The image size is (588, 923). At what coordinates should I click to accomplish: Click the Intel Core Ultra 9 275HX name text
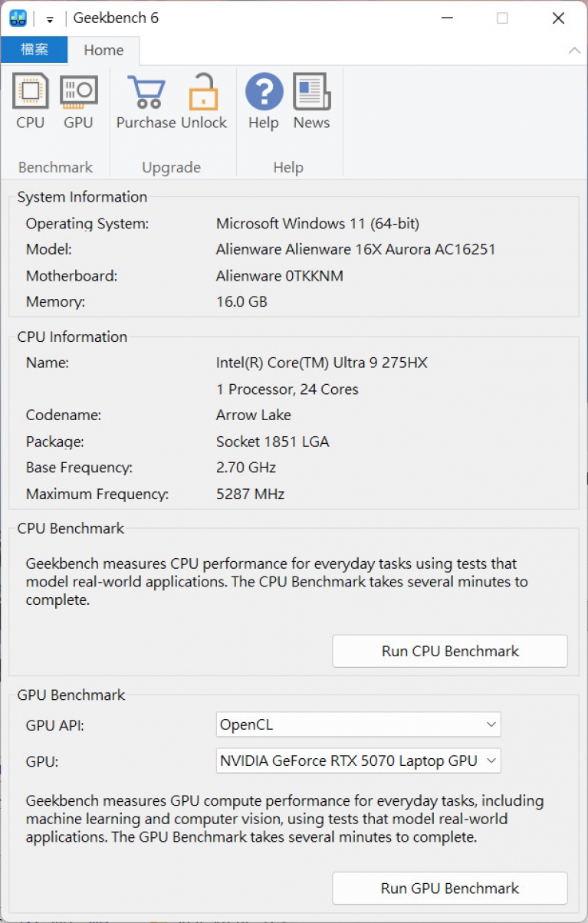(x=322, y=363)
